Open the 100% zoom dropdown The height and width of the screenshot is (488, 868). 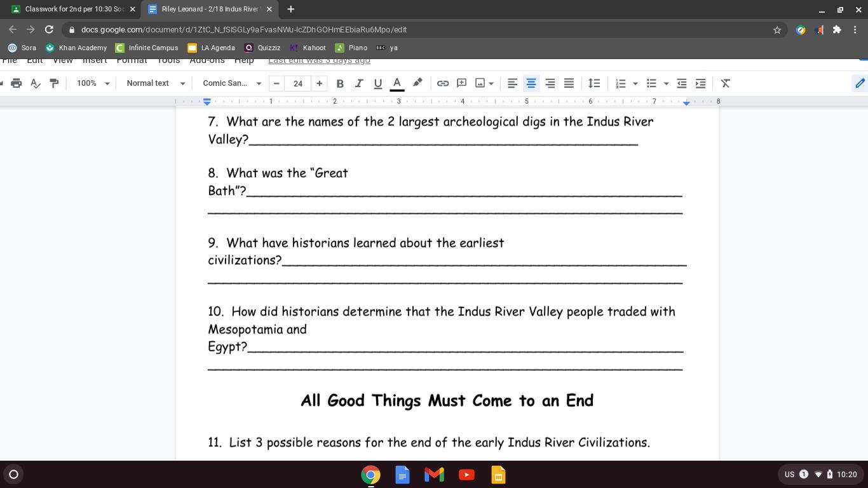[93, 83]
